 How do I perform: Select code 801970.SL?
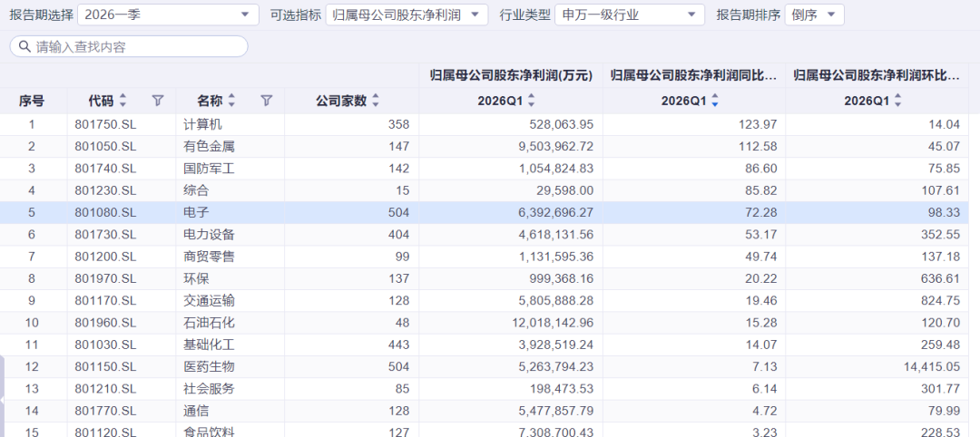[105, 278]
